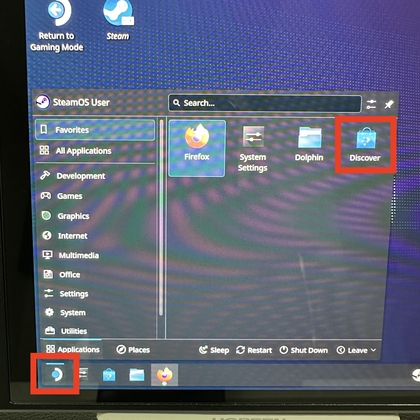Screen dimensions: 420x420
Task: Open Discover from the taskbar
Action: click(x=109, y=375)
